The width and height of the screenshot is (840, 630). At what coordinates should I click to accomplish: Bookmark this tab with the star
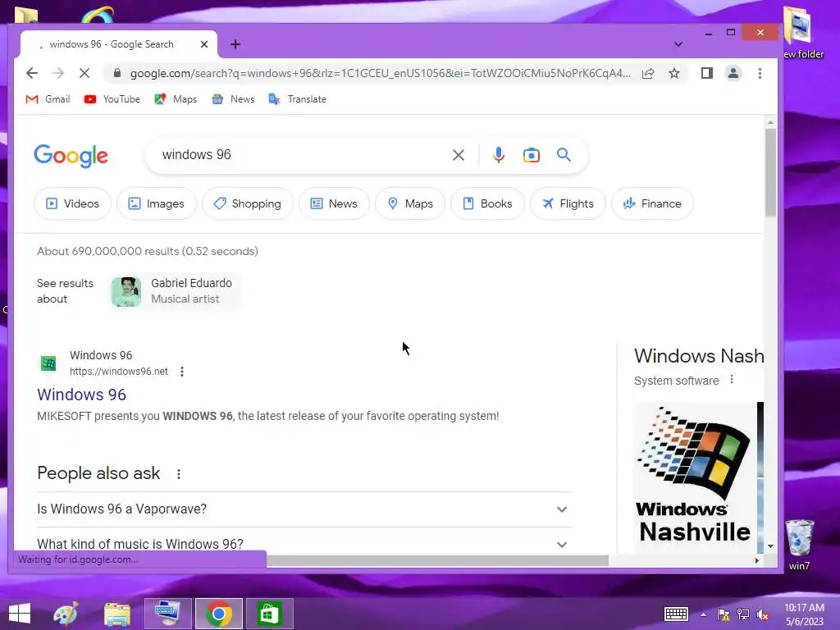(674, 73)
